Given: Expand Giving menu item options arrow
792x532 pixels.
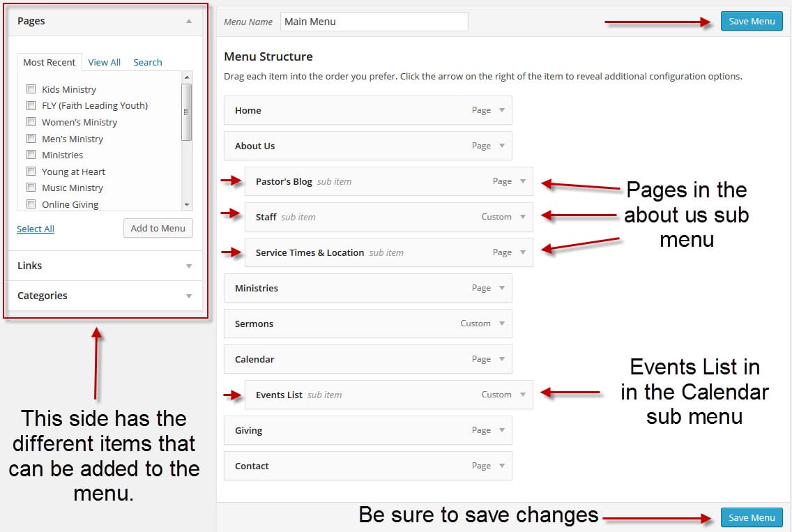Looking at the screenshot, I should (502, 430).
